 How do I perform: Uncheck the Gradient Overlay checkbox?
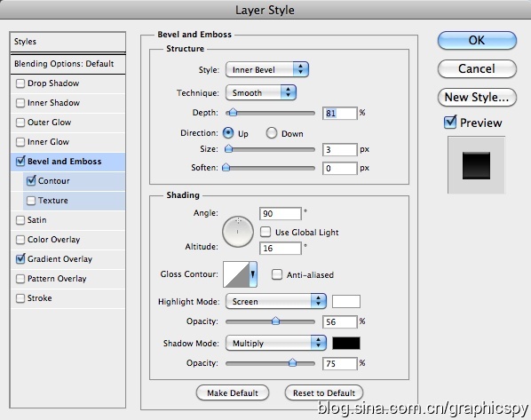(x=20, y=259)
